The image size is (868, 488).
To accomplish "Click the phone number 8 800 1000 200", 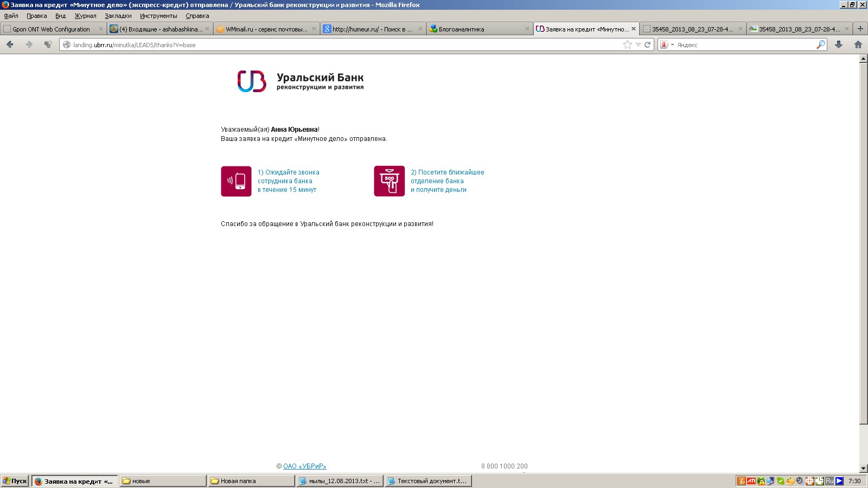I will tap(505, 466).
